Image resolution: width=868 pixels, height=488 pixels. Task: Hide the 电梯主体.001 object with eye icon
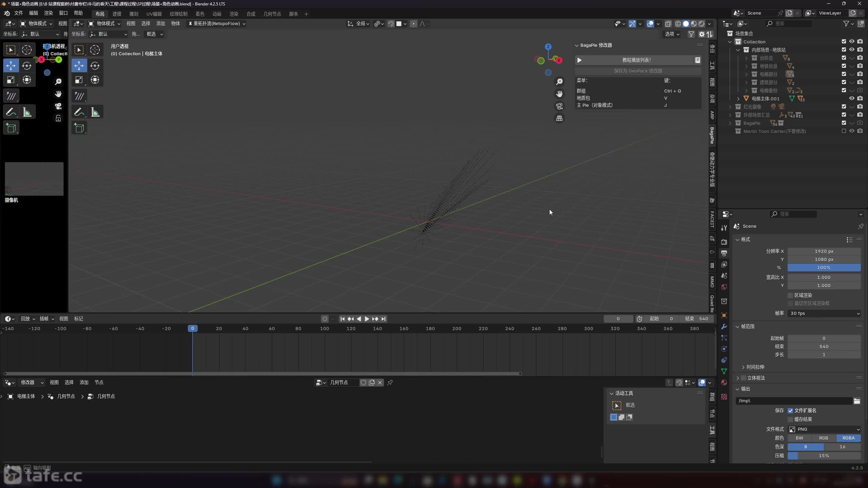tap(851, 99)
